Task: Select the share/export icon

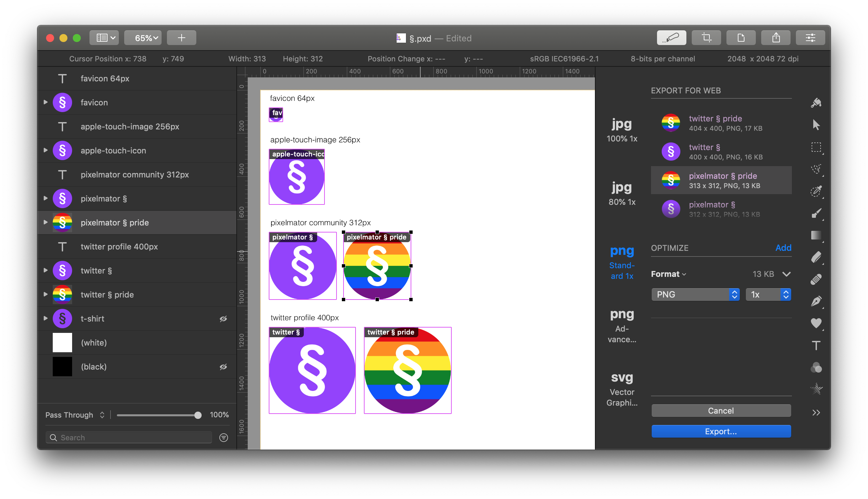Action: pyautogui.click(x=776, y=38)
